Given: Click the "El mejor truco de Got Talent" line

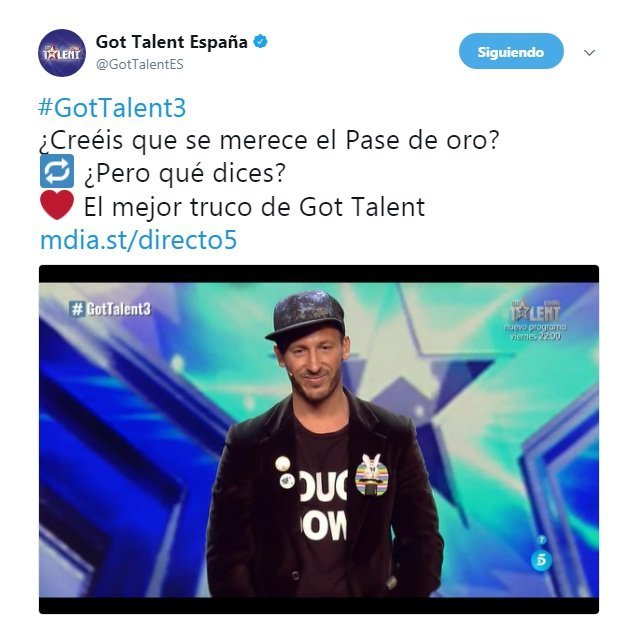Looking at the screenshot, I should (x=254, y=207).
